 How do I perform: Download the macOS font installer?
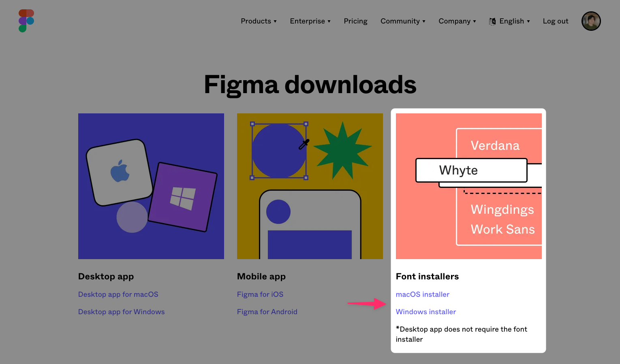point(422,294)
